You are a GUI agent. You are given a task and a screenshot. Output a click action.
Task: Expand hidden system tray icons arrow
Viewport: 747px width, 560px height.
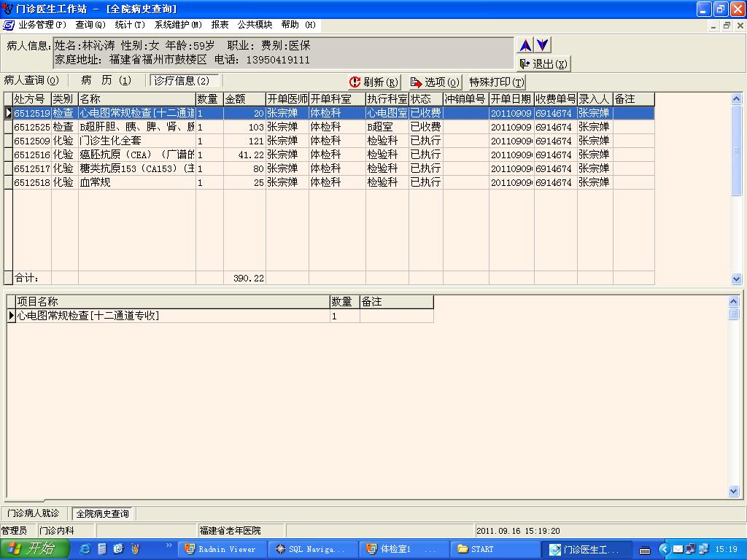click(665, 549)
